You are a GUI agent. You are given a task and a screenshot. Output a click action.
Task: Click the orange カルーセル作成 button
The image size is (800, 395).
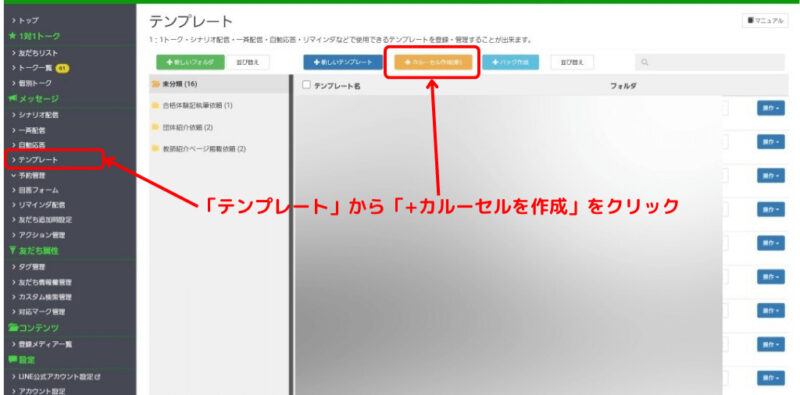pyautogui.click(x=433, y=62)
